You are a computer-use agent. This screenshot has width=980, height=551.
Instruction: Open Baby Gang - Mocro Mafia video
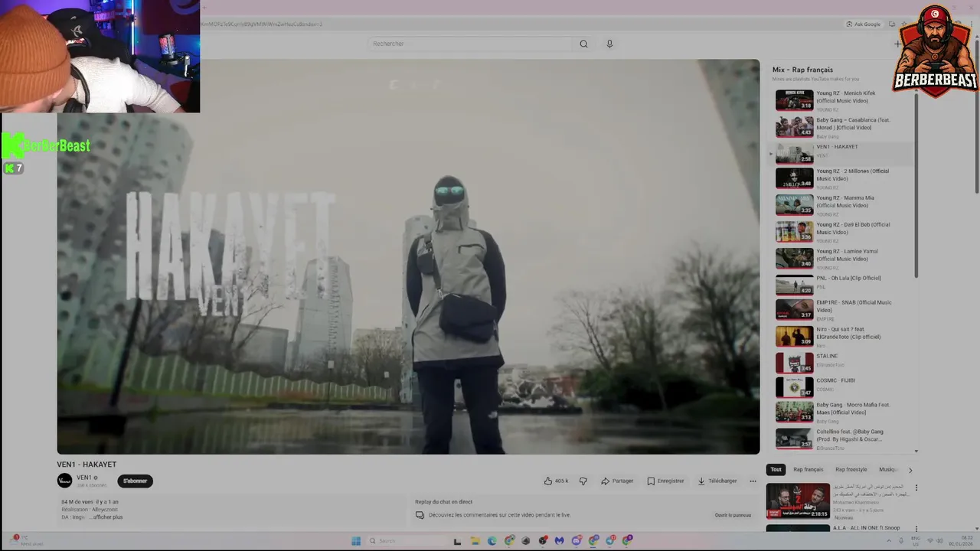pyautogui.click(x=842, y=412)
